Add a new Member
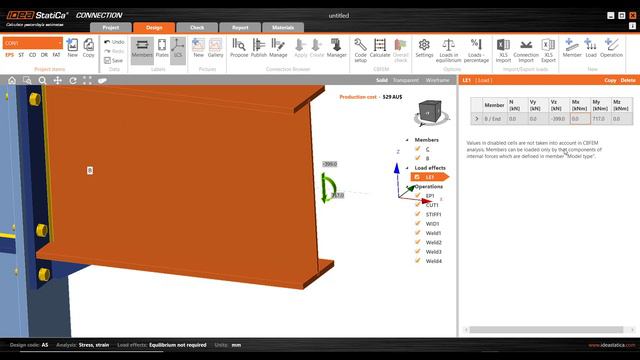This screenshot has width=640, height=360. pyautogui.click(x=572, y=48)
